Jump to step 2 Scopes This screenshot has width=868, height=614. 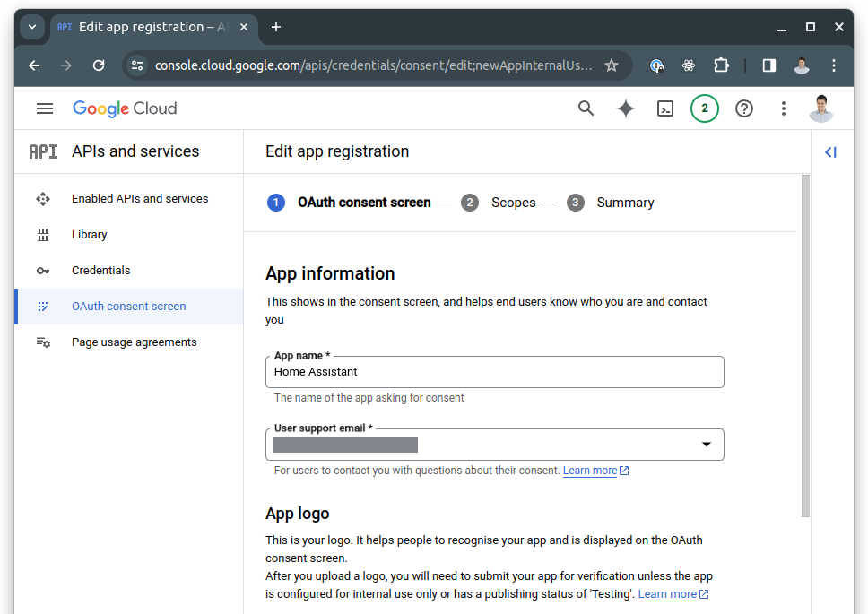(x=499, y=203)
